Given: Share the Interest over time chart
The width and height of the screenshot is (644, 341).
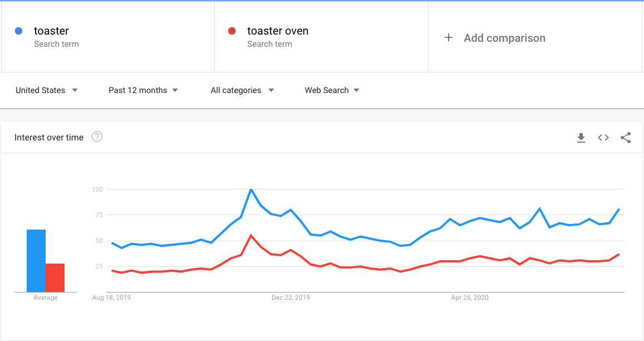Looking at the screenshot, I should (626, 138).
